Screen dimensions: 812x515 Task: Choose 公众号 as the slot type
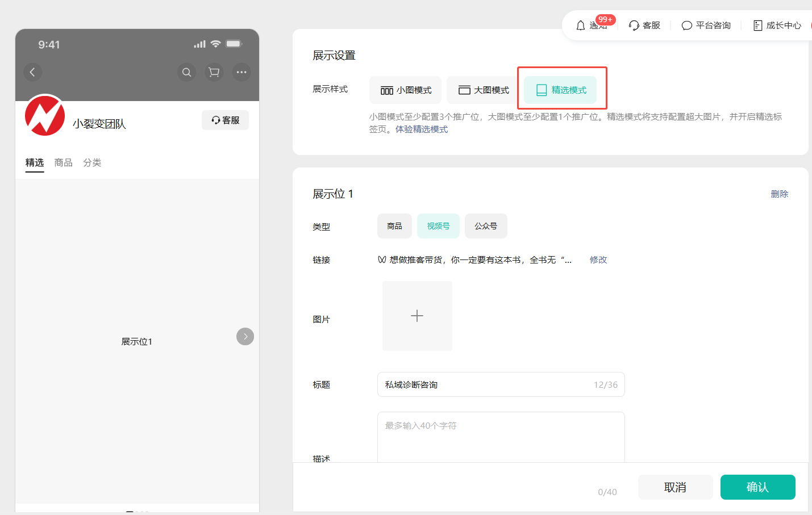(486, 226)
